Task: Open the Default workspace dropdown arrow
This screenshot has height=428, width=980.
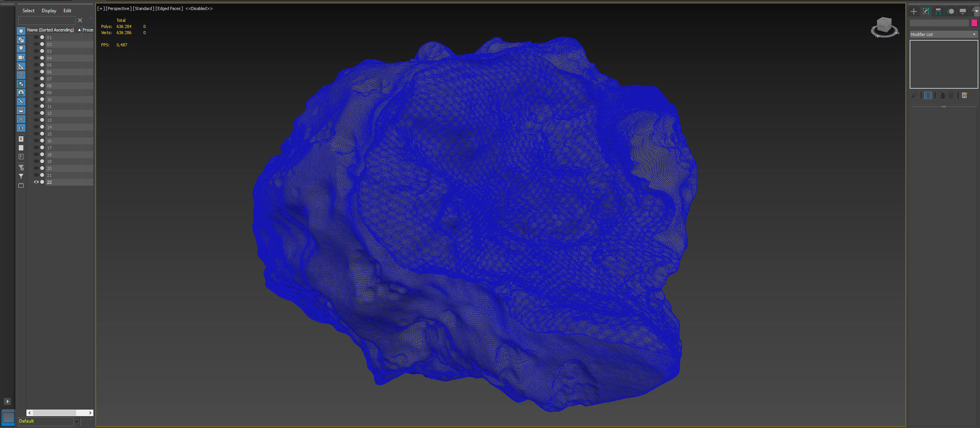Action: tap(77, 421)
